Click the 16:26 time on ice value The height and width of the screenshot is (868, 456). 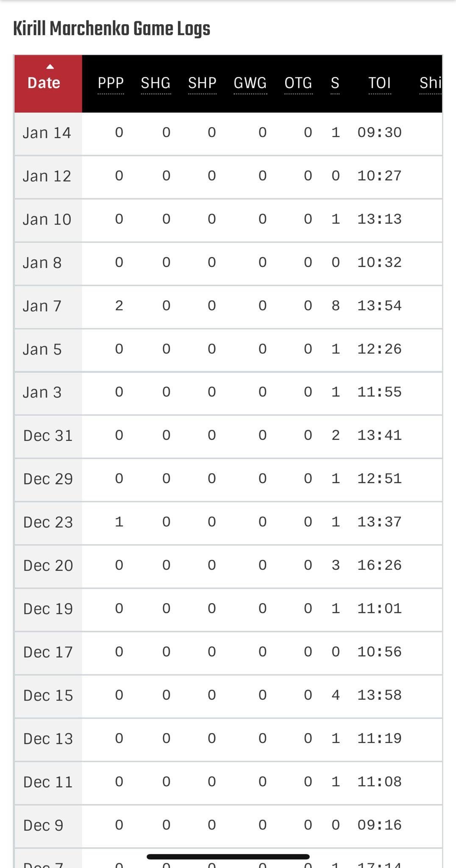tap(379, 565)
